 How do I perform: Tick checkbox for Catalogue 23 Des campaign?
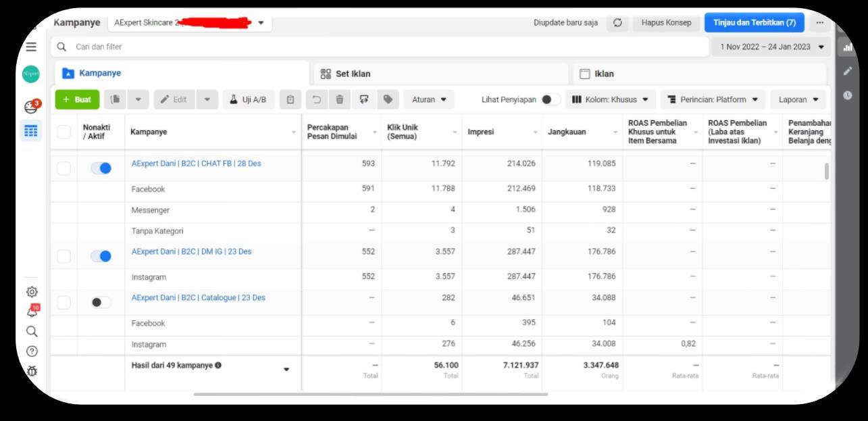pyautogui.click(x=63, y=302)
